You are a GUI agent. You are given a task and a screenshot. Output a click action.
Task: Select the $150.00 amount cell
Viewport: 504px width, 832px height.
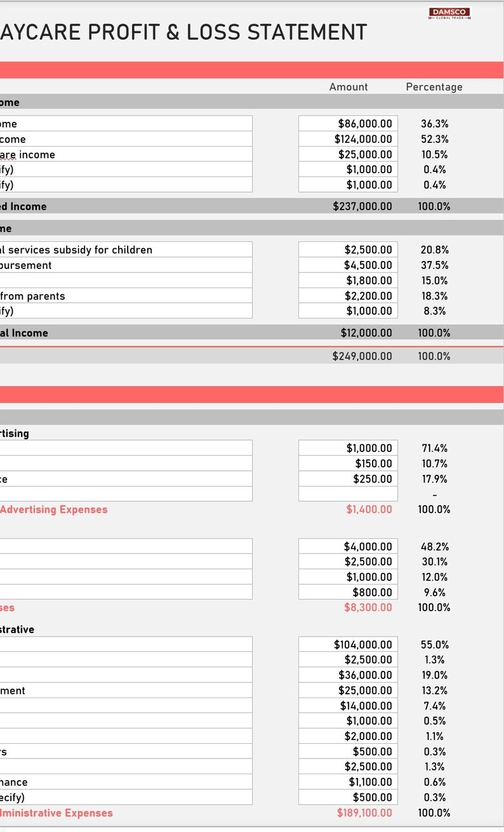348,463
